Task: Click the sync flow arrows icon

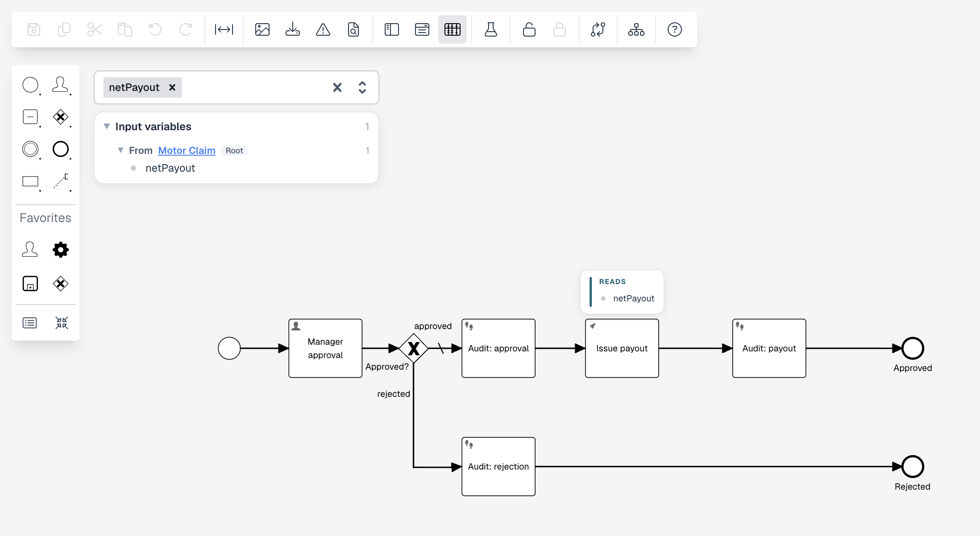Action: tap(598, 29)
